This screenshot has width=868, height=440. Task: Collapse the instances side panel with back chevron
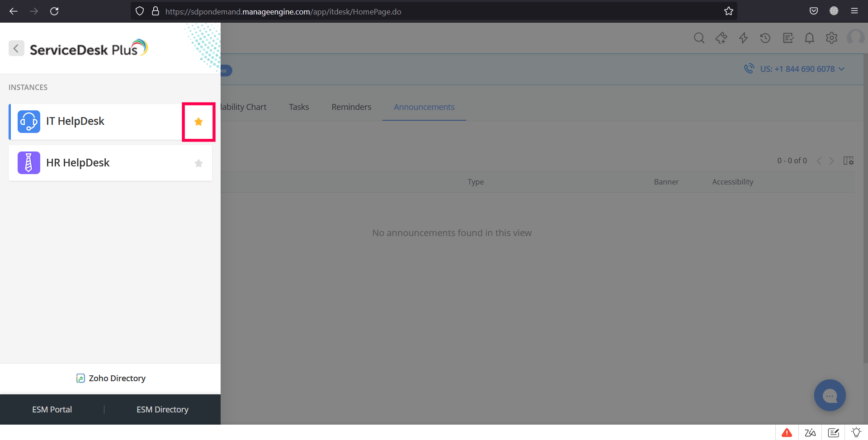click(x=16, y=48)
